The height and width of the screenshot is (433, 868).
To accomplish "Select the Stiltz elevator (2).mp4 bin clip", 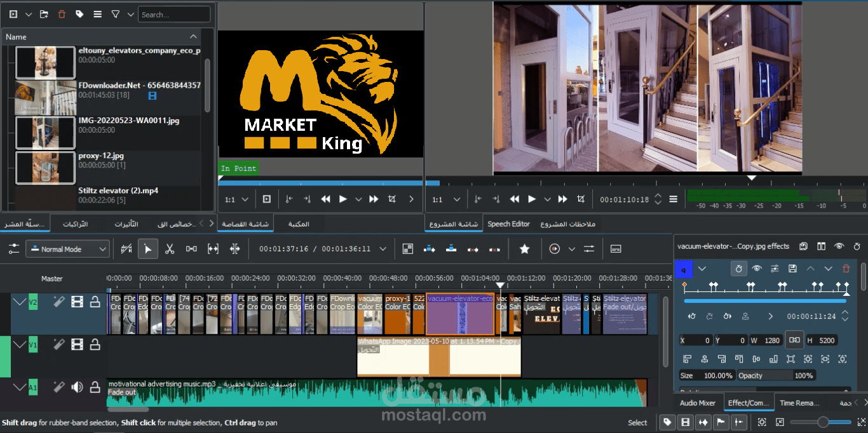I will point(107,197).
